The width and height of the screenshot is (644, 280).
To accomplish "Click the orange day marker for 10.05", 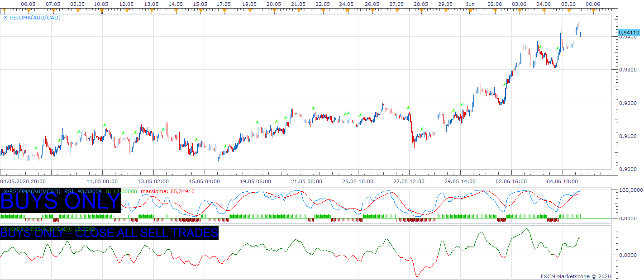I will pyautogui.click(x=101, y=10).
